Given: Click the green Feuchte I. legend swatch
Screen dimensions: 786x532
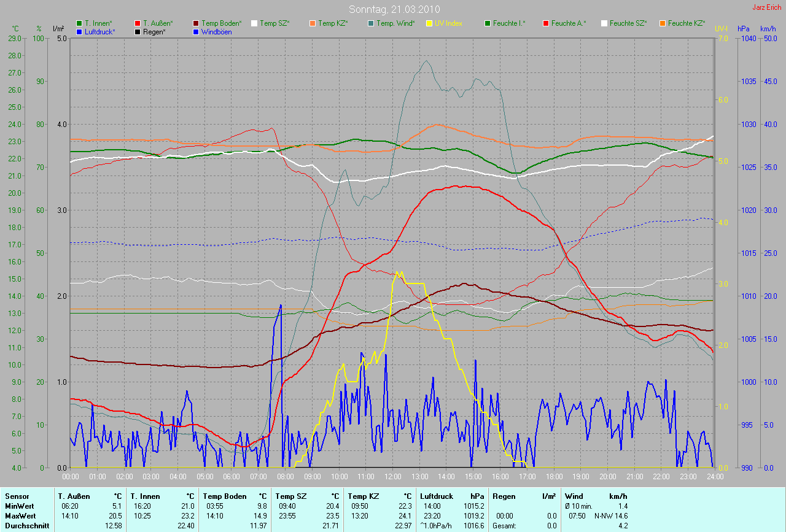Looking at the screenshot, I should 488,23.
